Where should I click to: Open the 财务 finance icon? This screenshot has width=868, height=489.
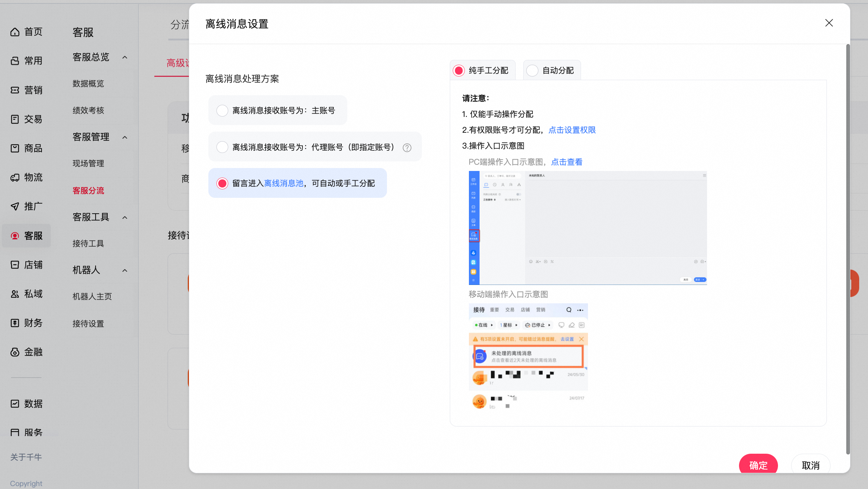point(15,323)
